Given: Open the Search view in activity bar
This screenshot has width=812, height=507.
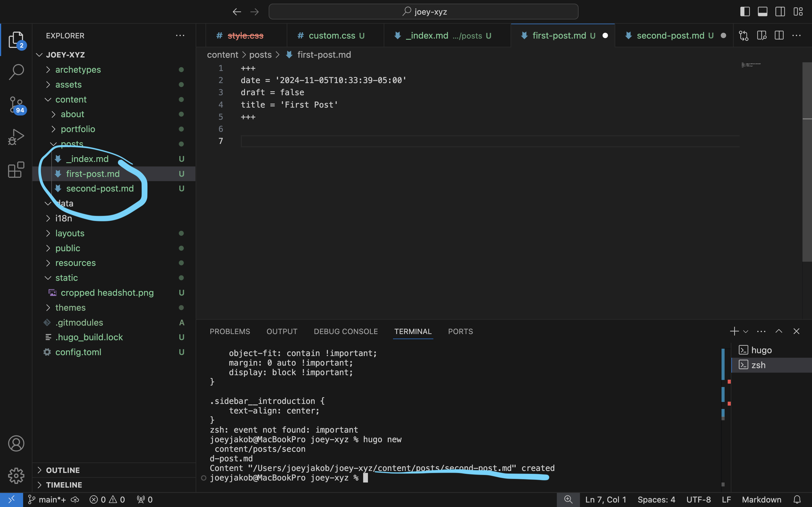Looking at the screenshot, I should pyautogui.click(x=16, y=72).
